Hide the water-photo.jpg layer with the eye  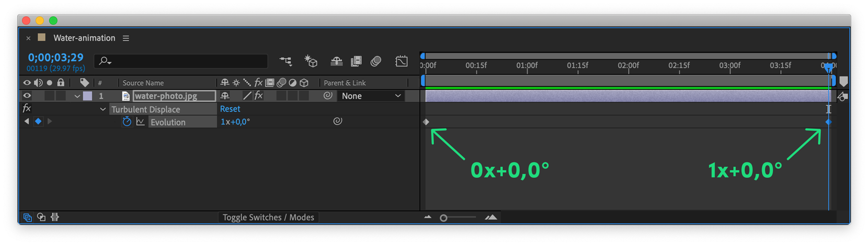[x=27, y=96]
